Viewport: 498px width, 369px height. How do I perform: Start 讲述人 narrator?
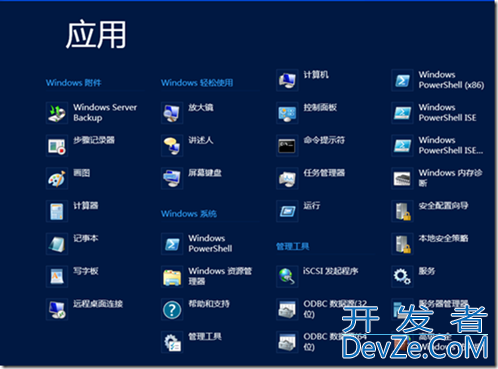(x=187, y=145)
